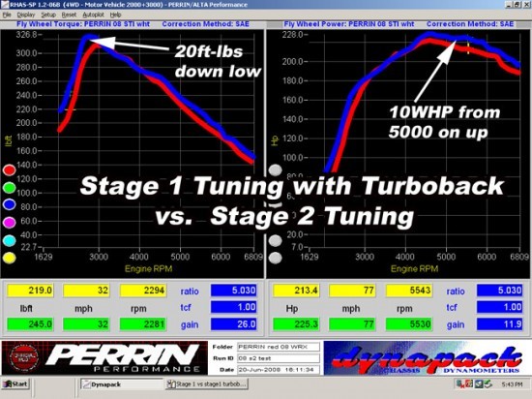This screenshot has width=532, height=399.
Task: Open the File menu
Action: (7, 15)
